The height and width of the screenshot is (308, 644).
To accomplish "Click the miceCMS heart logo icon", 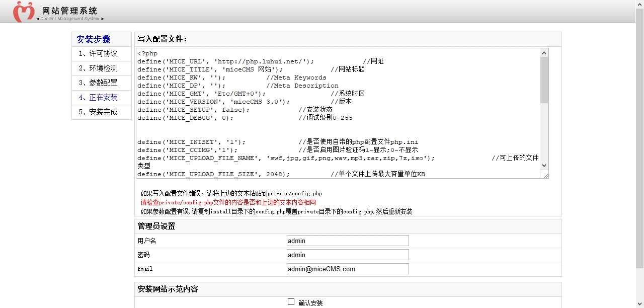I will [x=24, y=12].
